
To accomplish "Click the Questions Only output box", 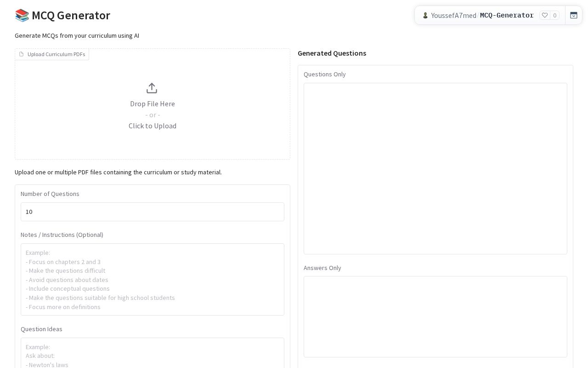I will (x=435, y=168).
